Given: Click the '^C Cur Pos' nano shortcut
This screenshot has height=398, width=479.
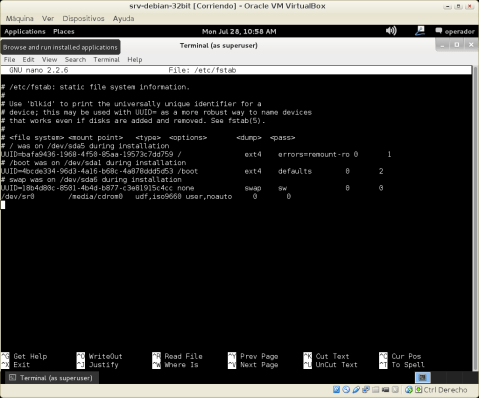Looking at the screenshot, I should tap(400, 356).
